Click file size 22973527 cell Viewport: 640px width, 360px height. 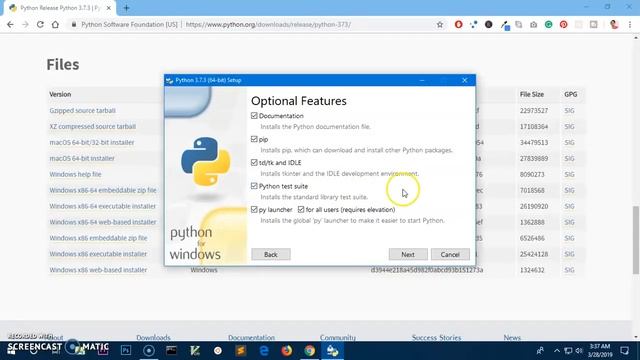point(534,111)
